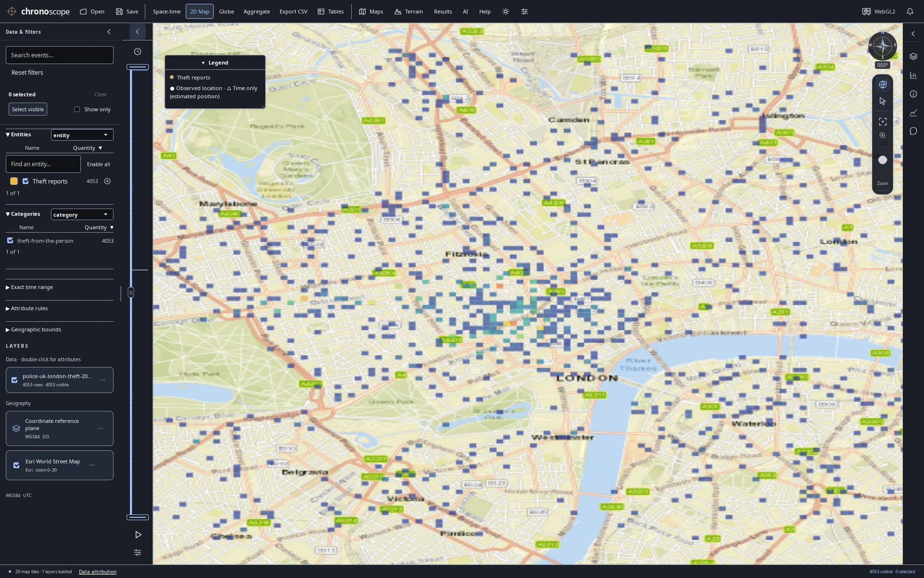
Task: Open the entity dropdown in Entities
Action: 82,135
